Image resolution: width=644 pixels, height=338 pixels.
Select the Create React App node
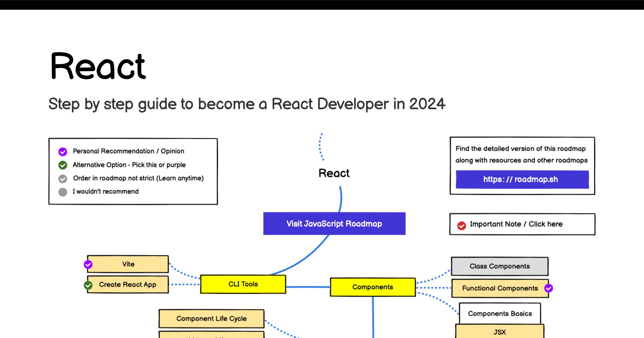coord(128,284)
